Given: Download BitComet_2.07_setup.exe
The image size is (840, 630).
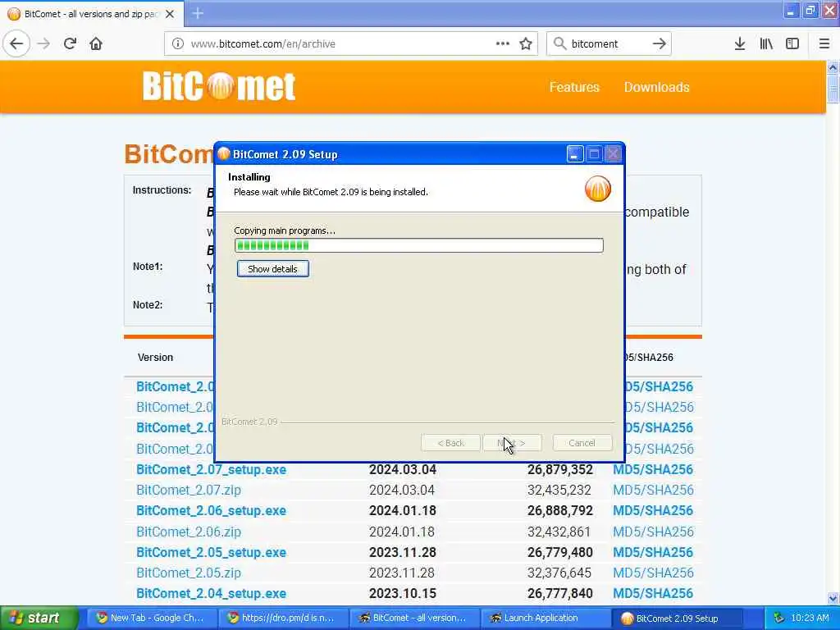Looking at the screenshot, I should point(211,469).
